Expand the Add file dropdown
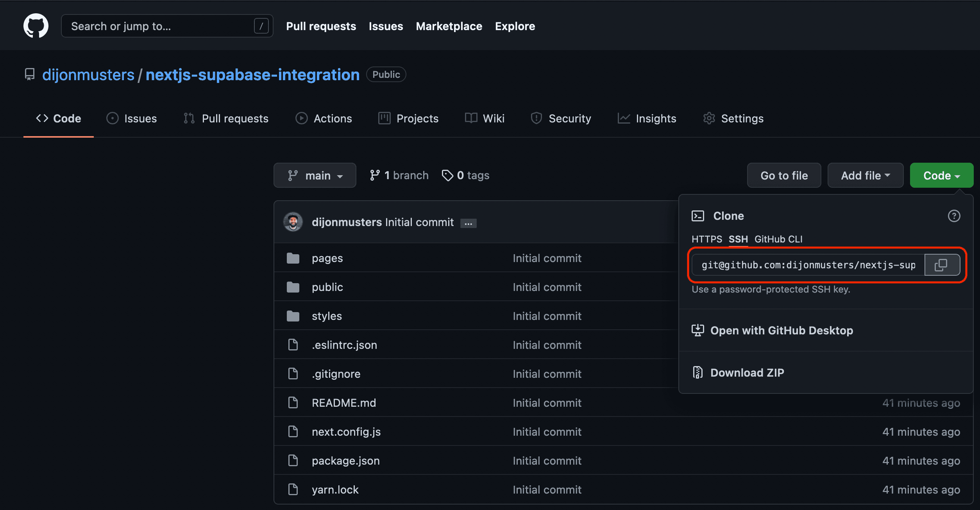 tap(865, 175)
